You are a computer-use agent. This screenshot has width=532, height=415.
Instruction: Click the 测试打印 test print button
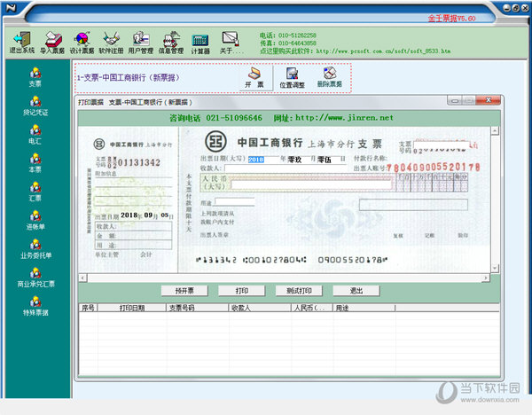[x=299, y=291]
